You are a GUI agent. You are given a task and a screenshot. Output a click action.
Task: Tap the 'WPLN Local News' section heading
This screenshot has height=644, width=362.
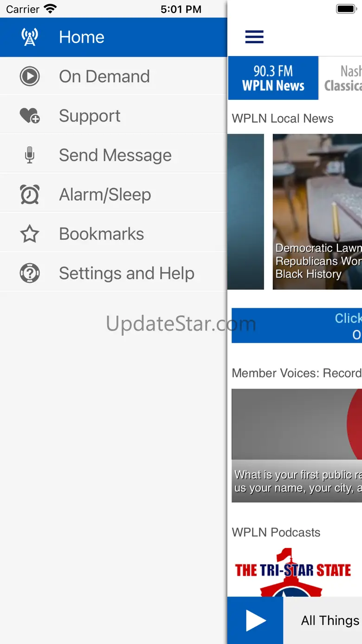tap(283, 118)
